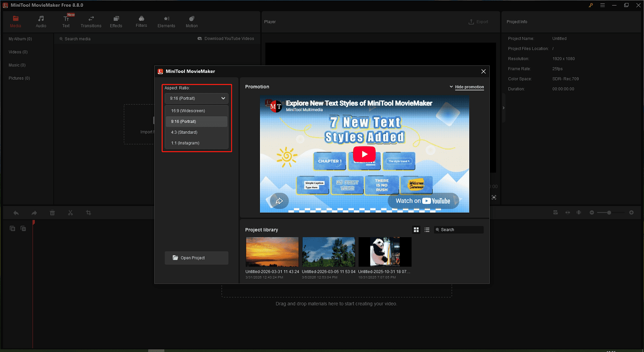Click Hide promotion link
This screenshot has height=352, width=644.
point(469,87)
